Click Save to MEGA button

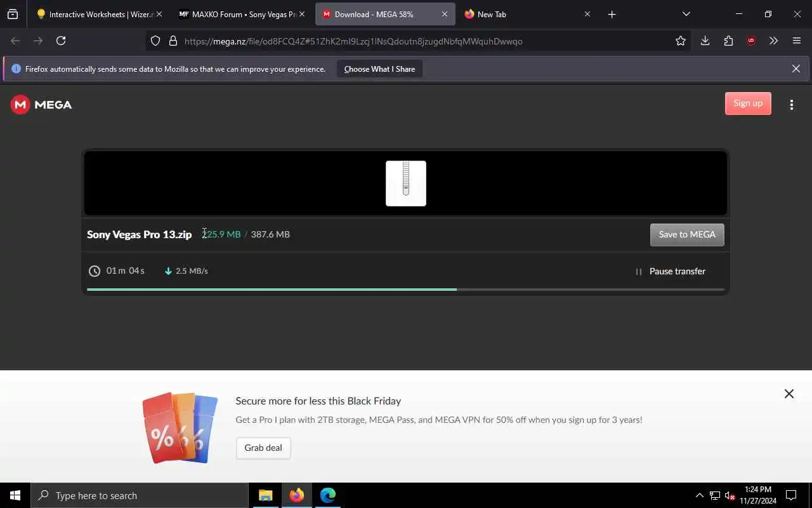click(x=687, y=235)
